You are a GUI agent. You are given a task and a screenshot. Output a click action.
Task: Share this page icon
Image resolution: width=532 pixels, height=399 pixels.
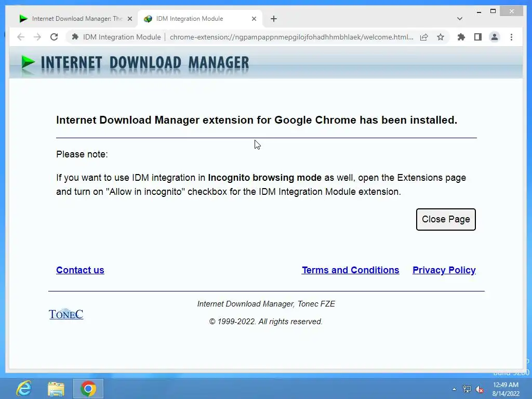click(424, 37)
